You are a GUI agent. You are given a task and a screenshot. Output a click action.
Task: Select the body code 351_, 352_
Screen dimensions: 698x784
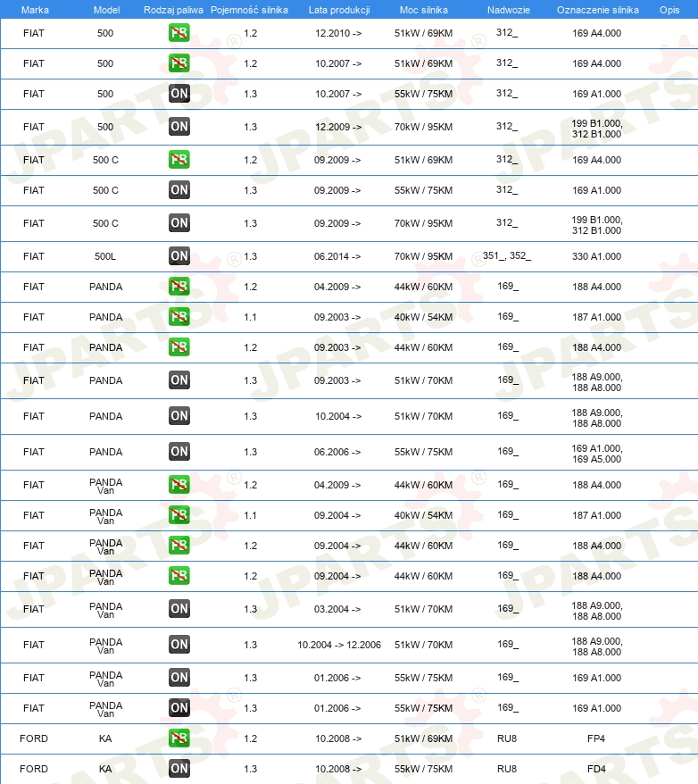[507, 256]
